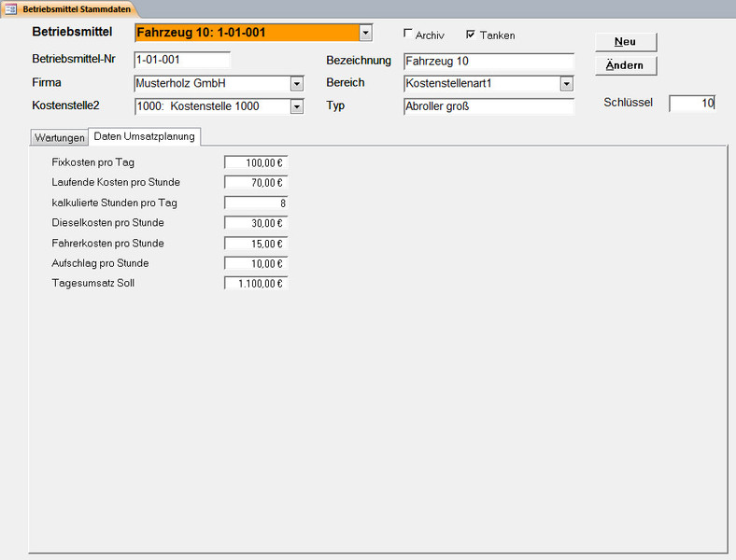The image size is (736, 560).
Task: Expand the Bereich dropdown arrow
Action: tap(567, 84)
